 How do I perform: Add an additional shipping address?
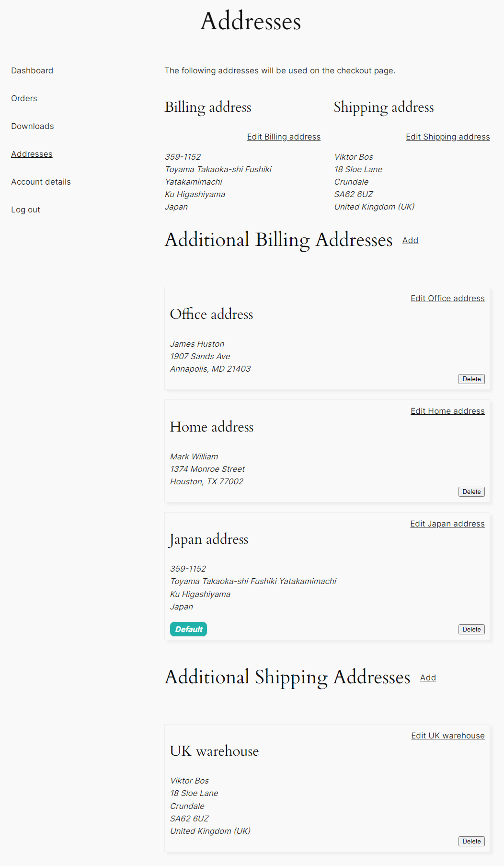[x=428, y=678]
